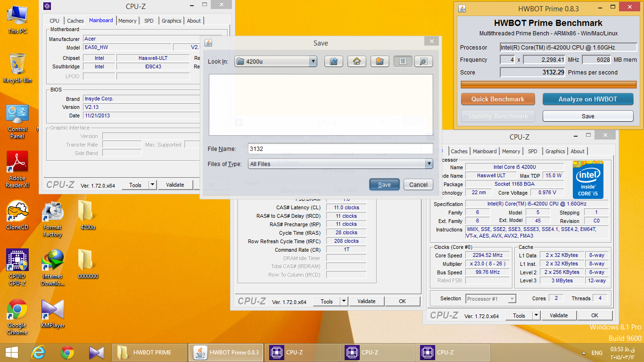Image resolution: width=644 pixels, height=362 pixels.
Task: Open Format Factory desktop icon
Action: click(x=52, y=219)
